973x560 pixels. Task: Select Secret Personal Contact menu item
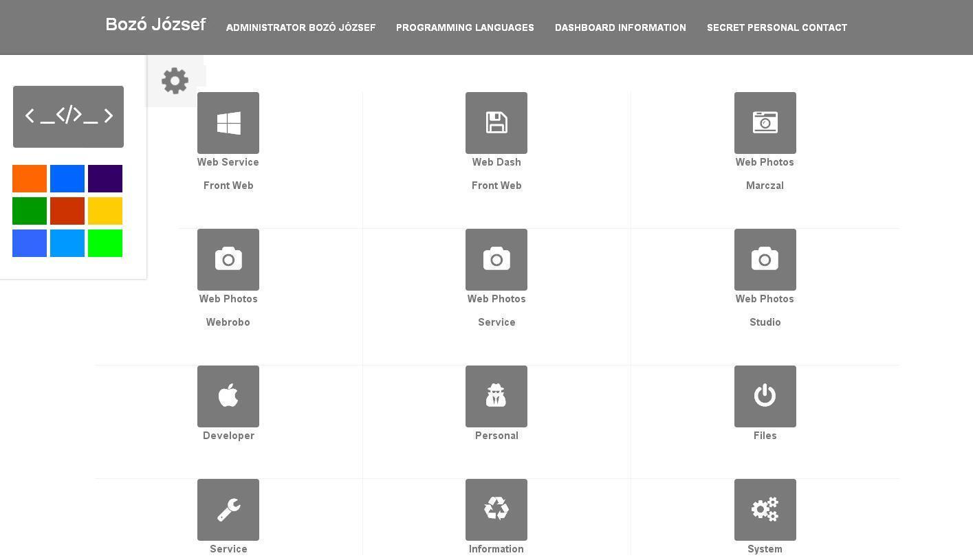point(777,27)
